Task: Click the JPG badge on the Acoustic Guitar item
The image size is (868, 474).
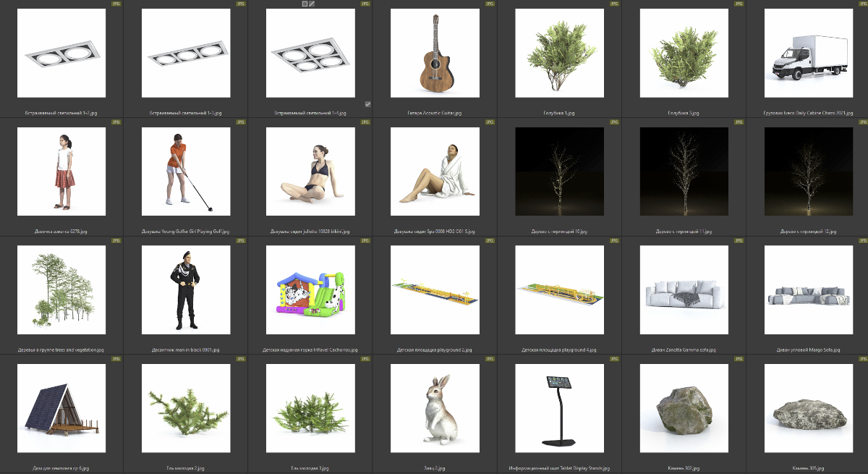Action: 490,4
